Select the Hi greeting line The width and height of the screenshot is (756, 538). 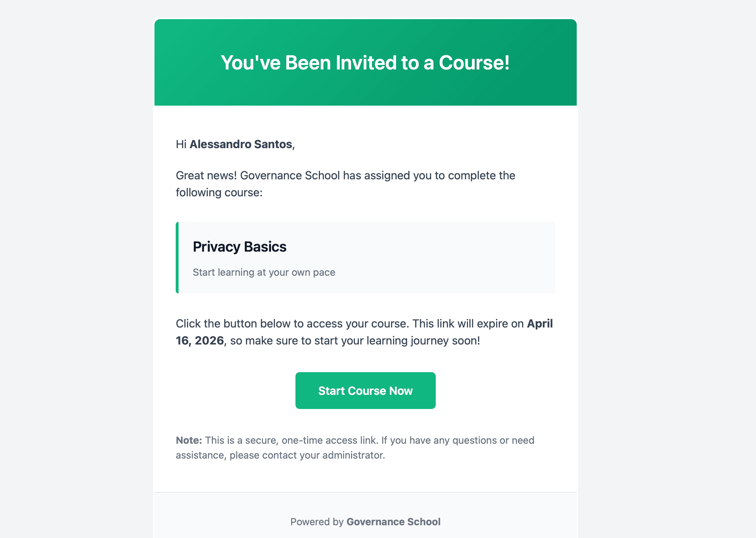coord(181,144)
